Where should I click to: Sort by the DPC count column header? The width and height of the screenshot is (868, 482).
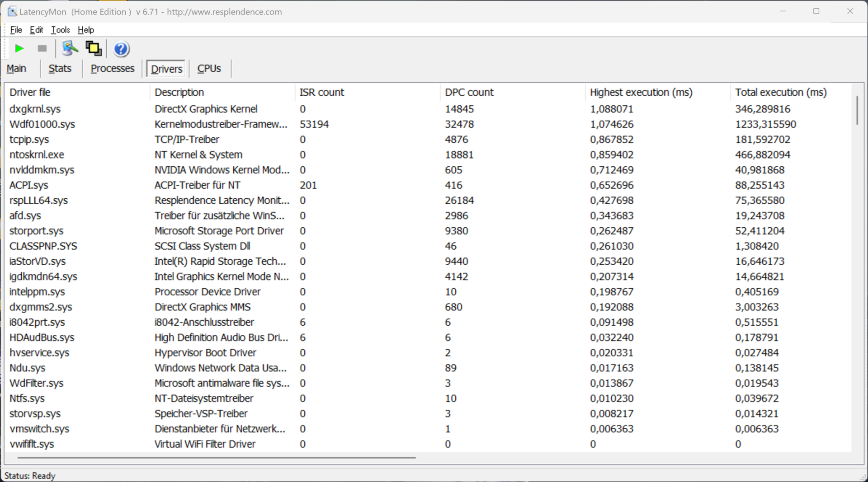[469, 92]
